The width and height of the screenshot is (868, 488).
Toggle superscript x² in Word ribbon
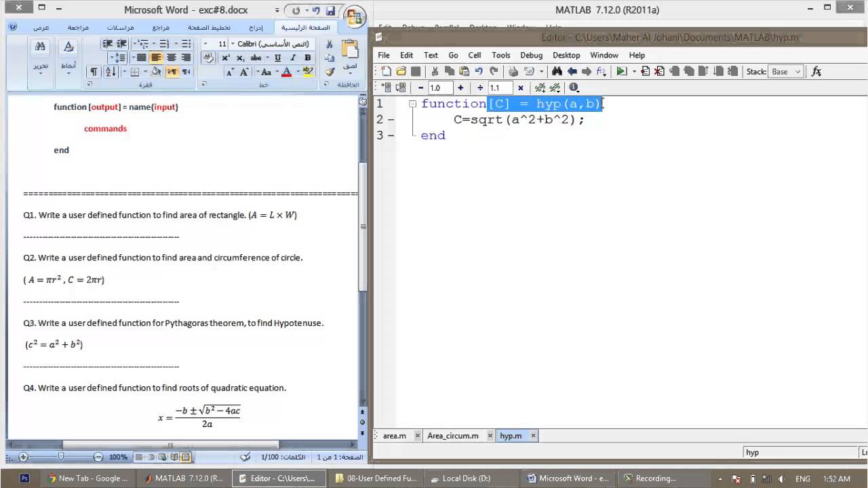point(226,58)
